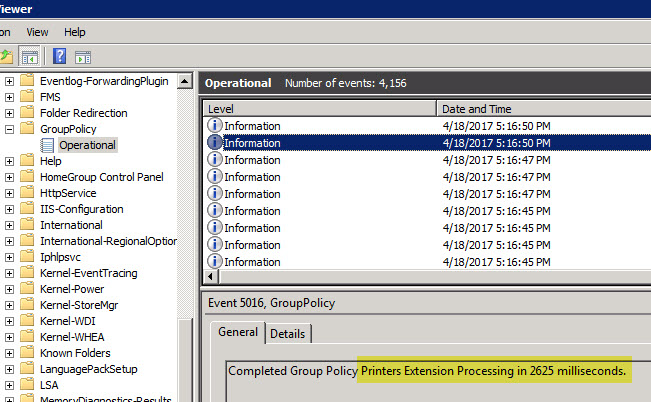651x402 pixels.
Task: Click the Up One Level toolbar icon
Action: (x=7, y=56)
